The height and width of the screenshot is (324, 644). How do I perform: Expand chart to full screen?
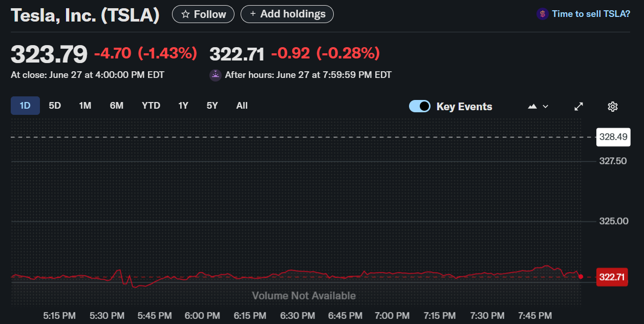pyautogui.click(x=578, y=106)
